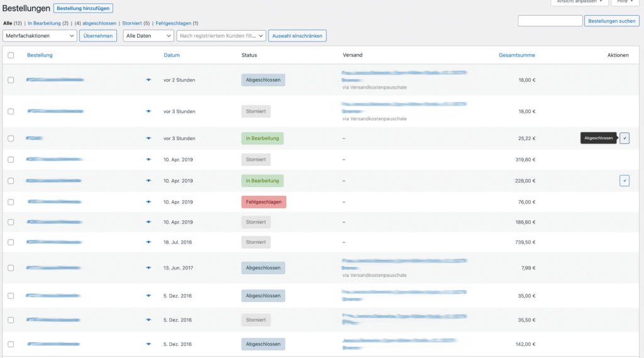The image size is (644, 358).
Task: Click Bestellung hinzufügen button
Action: click(x=83, y=8)
